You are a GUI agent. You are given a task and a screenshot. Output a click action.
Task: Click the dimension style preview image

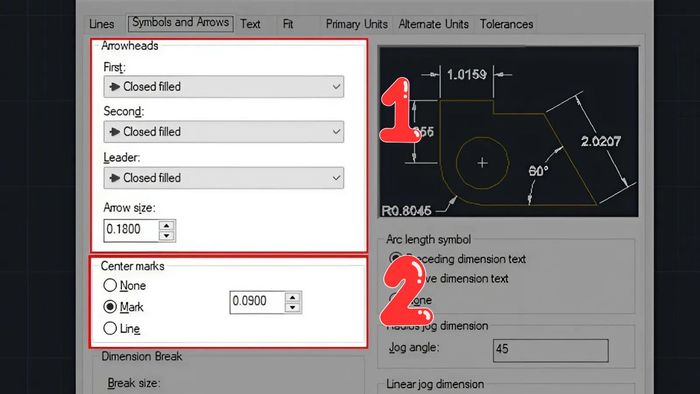508,132
